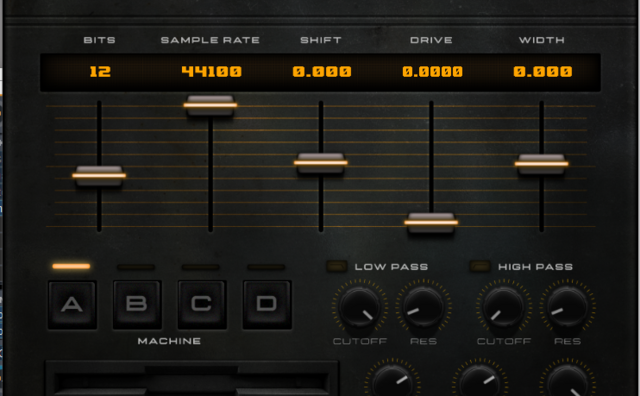The image size is (640, 396).
Task: Click the Drive value 0.0000 display
Action: tap(432, 72)
